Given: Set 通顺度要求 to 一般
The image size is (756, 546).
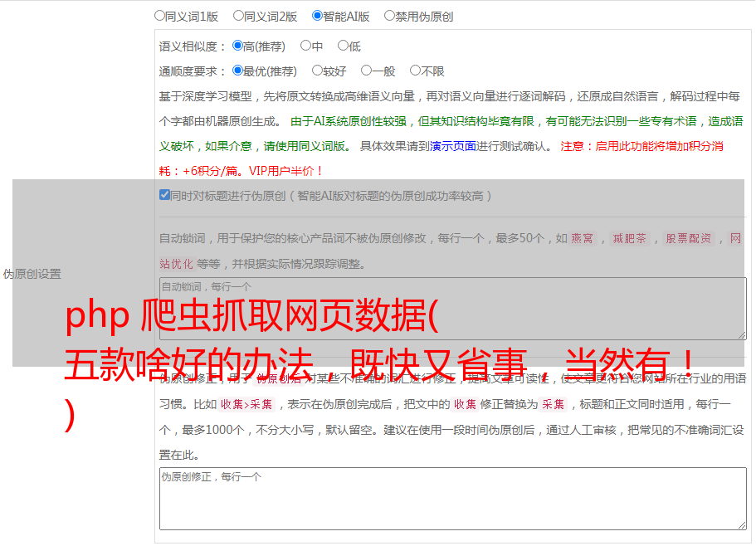Looking at the screenshot, I should tap(367, 71).
